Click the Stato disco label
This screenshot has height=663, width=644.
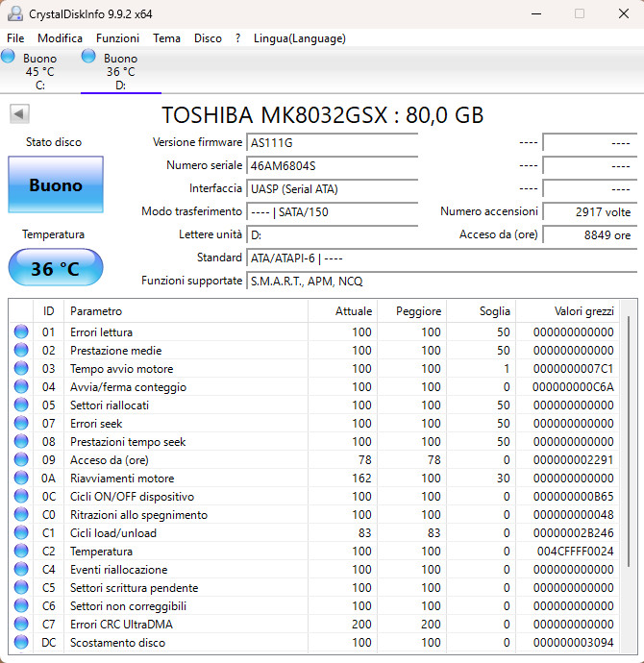[54, 142]
